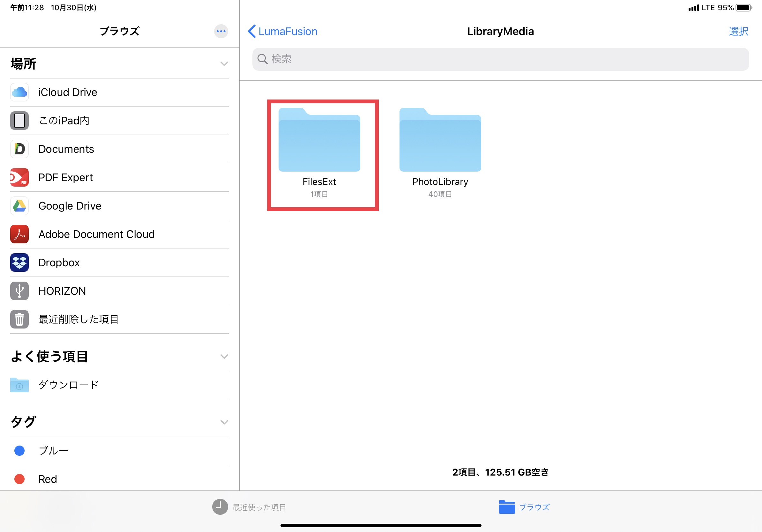Screen dimensions: 762x532
Task: Choose the blue ブルー tag
Action: coord(53,450)
